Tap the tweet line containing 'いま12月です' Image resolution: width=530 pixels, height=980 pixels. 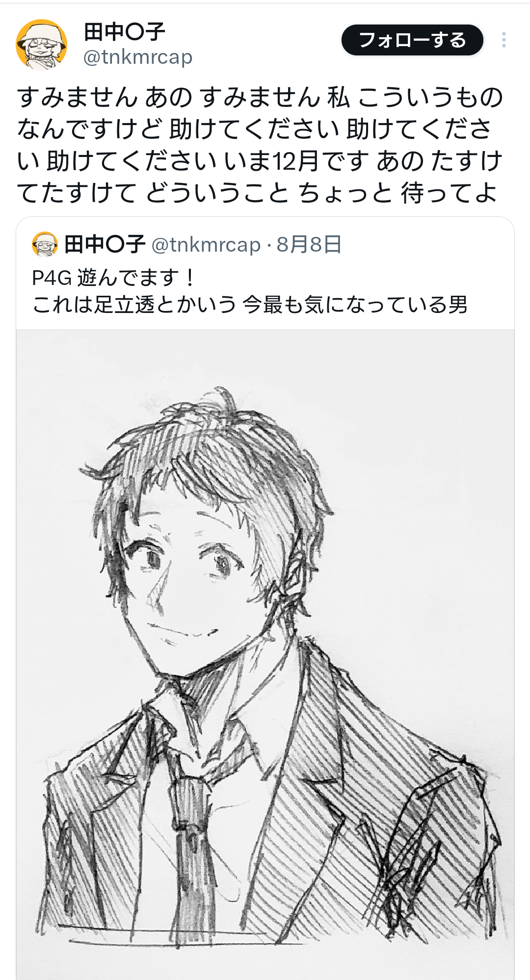click(260, 161)
